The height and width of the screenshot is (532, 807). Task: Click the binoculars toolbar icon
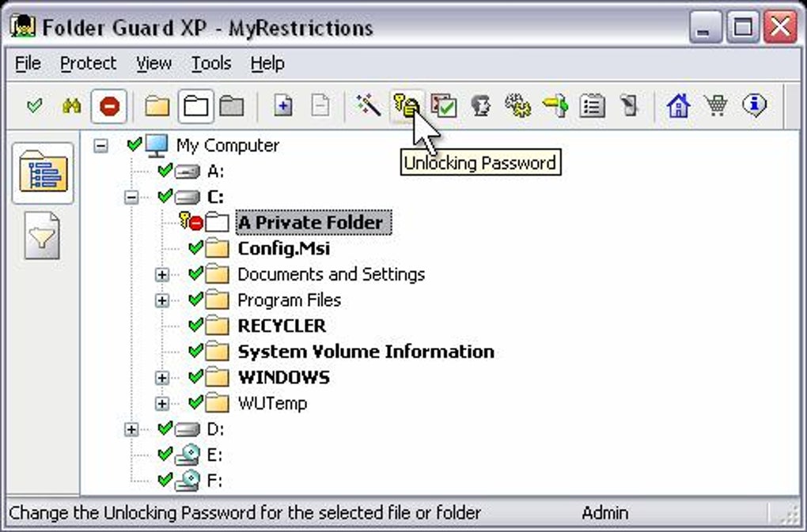[71, 107]
